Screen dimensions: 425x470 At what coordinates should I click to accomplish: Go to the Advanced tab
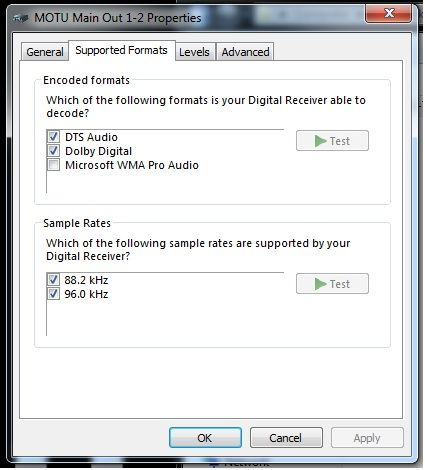click(245, 52)
